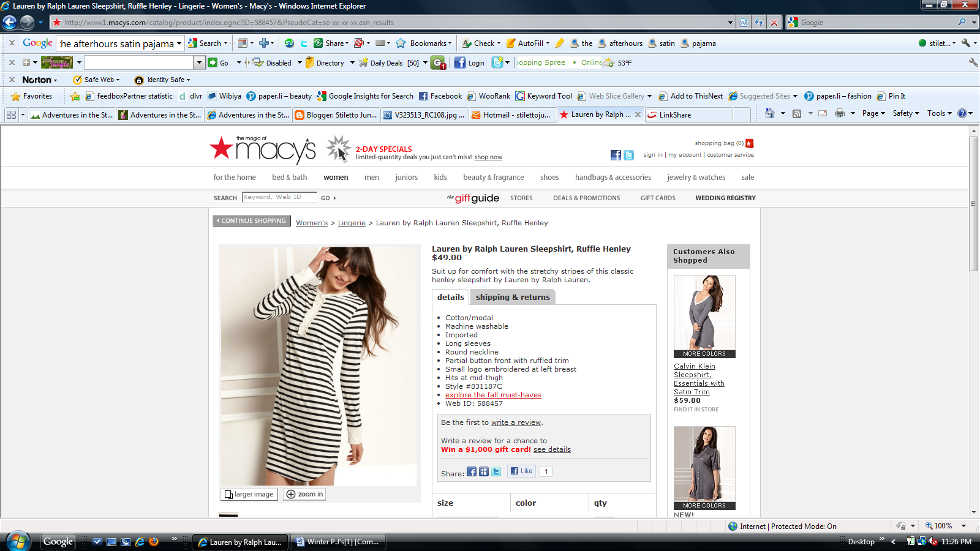Expand the address bar URL dropdown

click(x=730, y=23)
